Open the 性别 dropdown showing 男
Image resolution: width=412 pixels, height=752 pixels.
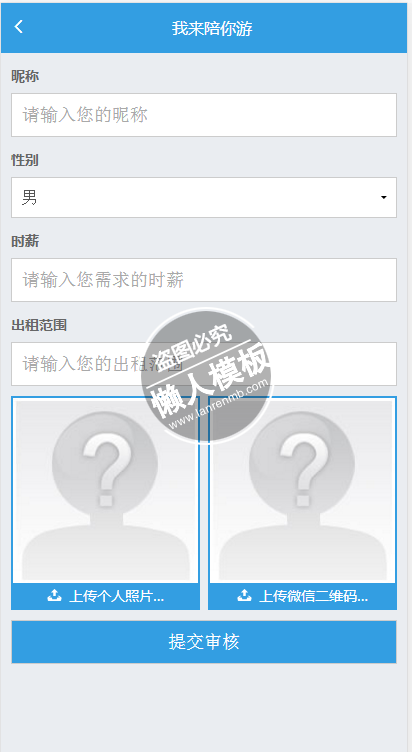click(x=204, y=197)
